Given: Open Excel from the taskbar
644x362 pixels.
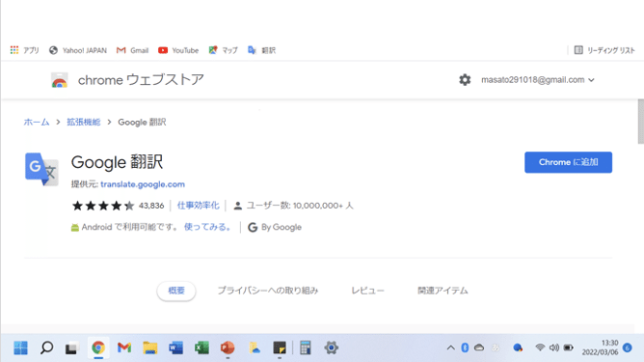Looking at the screenshot, I should click(x=201, y=348).
